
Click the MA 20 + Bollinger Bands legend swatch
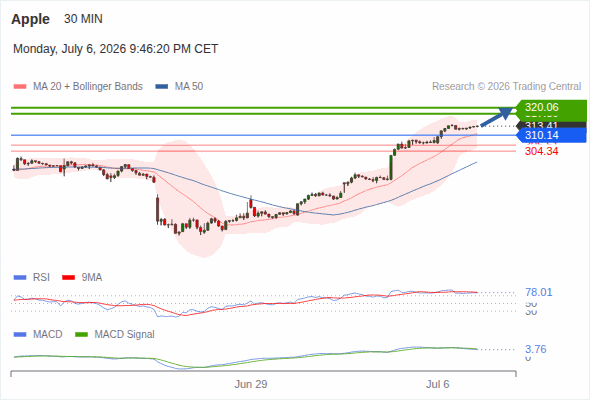tap(20, 87)
